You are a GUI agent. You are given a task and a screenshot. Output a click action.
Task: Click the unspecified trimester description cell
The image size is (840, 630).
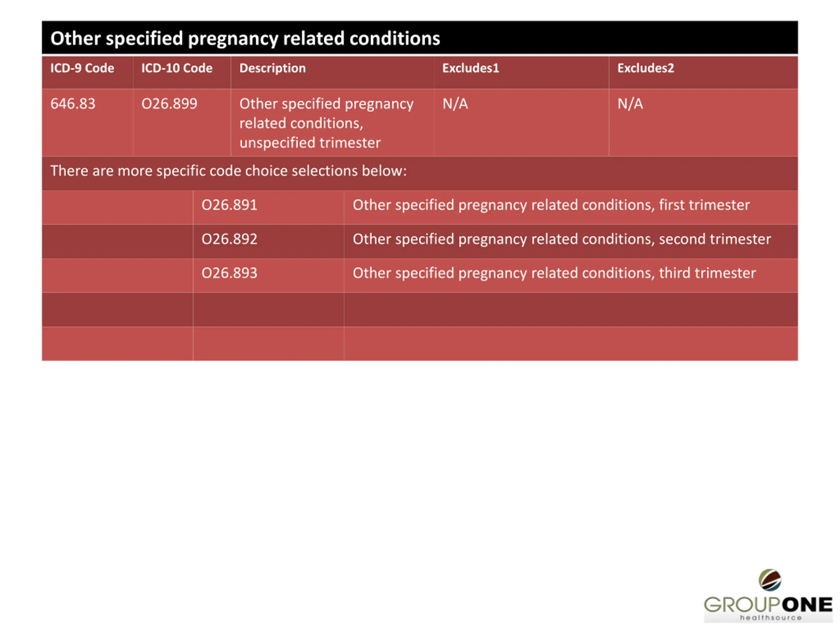[333, 123]
